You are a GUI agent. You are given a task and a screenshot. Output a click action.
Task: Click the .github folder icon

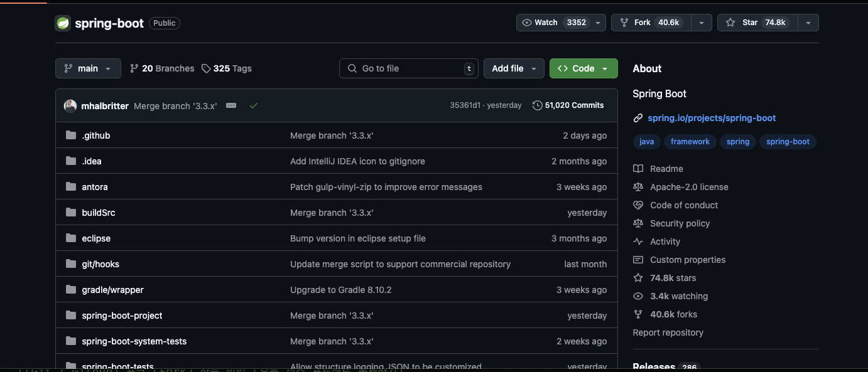point(70,136)
